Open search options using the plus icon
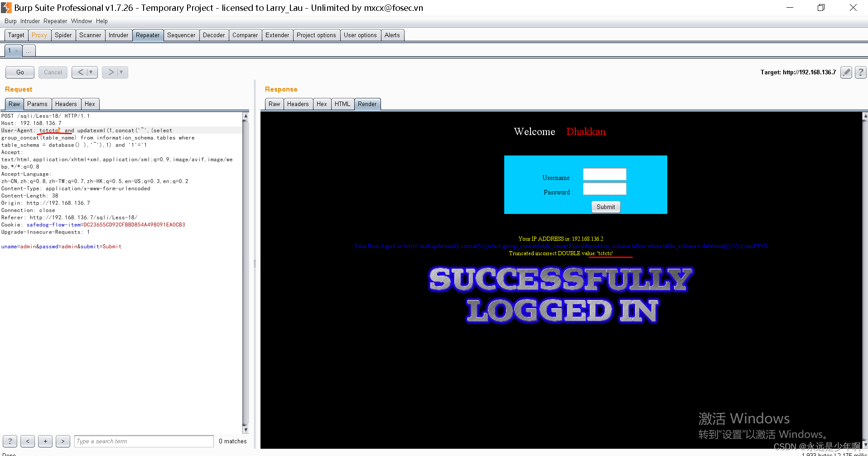This screenshot has width=868, height=456. coord(45,441)
